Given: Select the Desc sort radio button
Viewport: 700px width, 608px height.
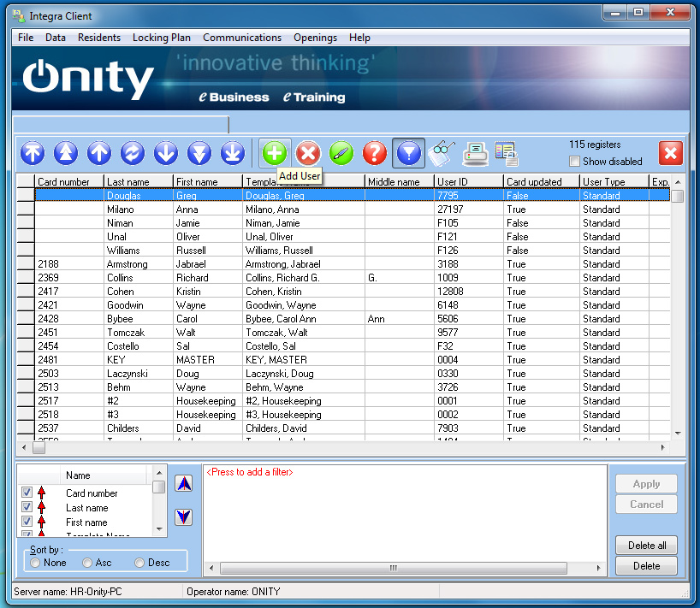Looking at the screenshot, I should pos(140,563).
